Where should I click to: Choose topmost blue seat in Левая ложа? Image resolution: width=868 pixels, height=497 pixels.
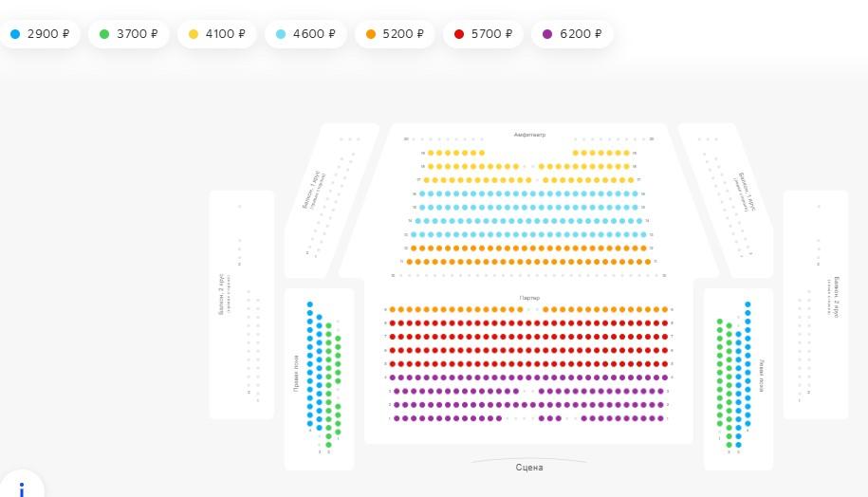(748, 305)
